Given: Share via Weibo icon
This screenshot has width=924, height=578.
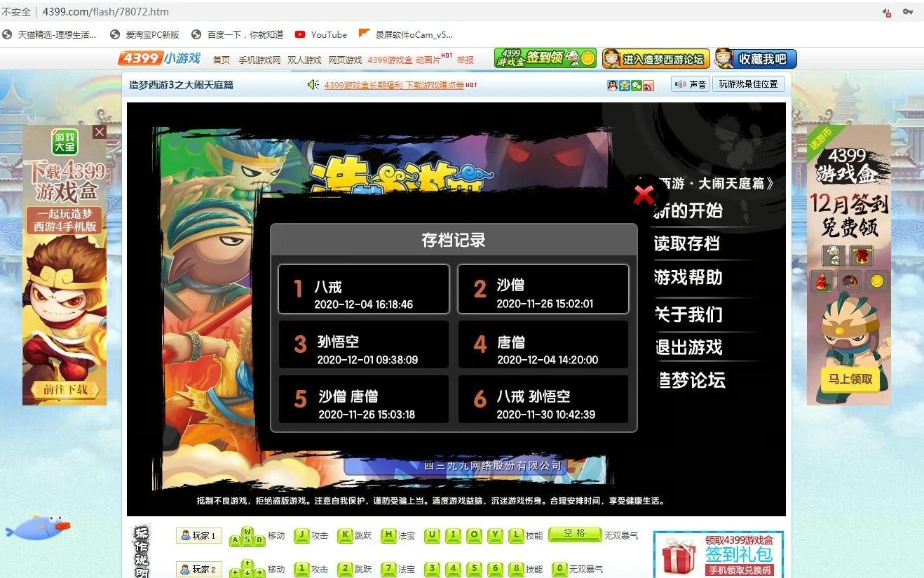Looking at the screenshot, I should point(648,86).
